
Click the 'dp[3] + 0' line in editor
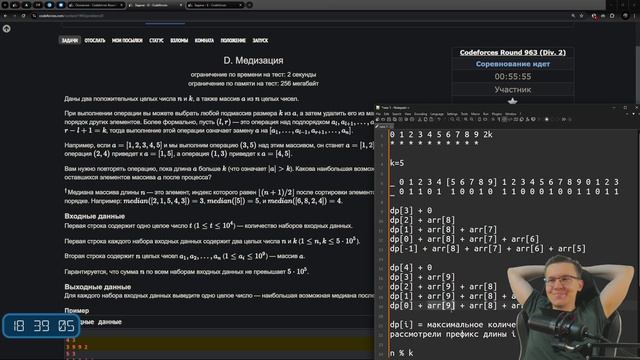(x=411, y=210)
